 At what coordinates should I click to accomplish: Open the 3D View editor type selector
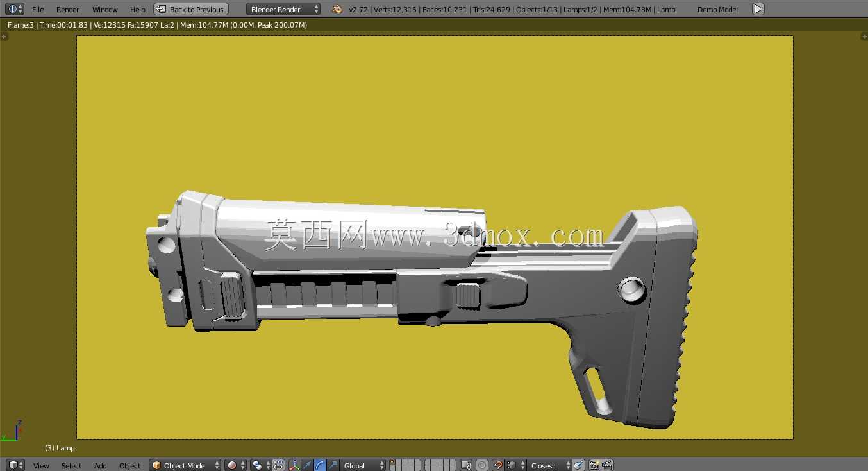click(x=15, y=465)
